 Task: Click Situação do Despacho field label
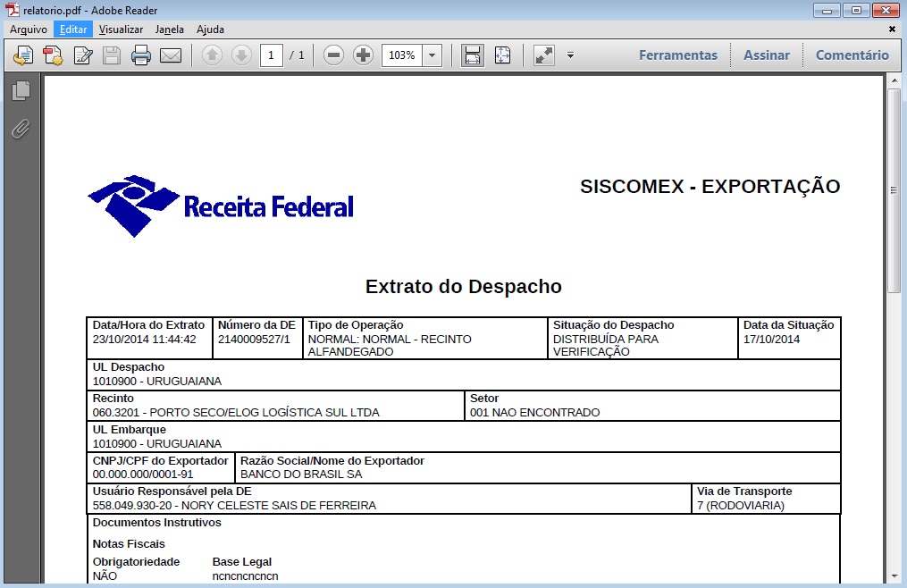(x=614, y=325)
